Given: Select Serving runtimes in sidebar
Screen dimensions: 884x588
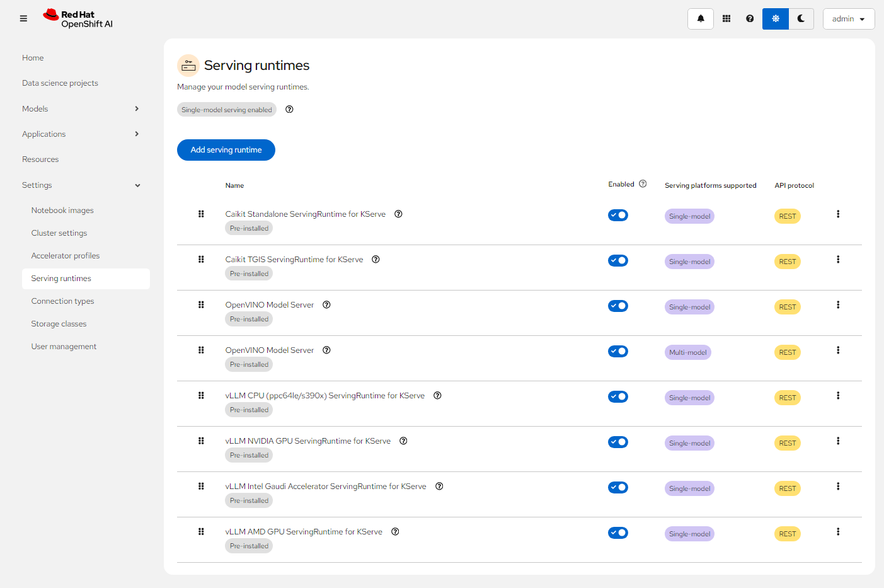Looking at the screenshot, I should [x=86, y=279].
